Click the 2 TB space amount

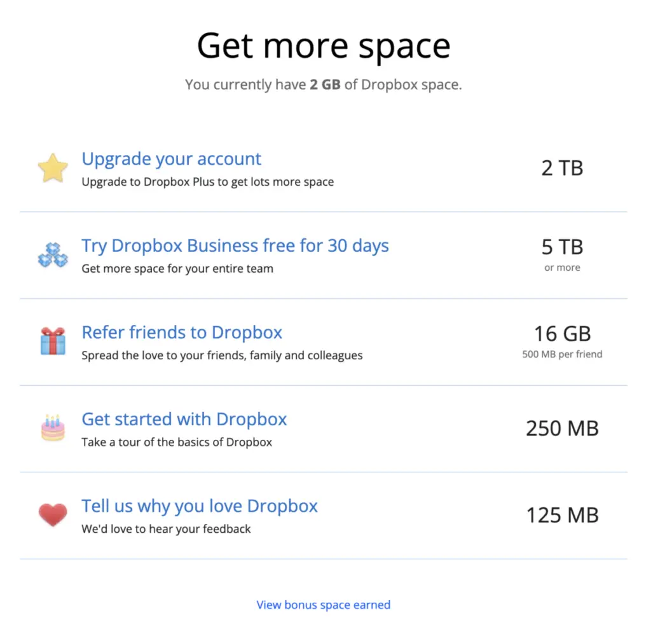pos(563,168)
